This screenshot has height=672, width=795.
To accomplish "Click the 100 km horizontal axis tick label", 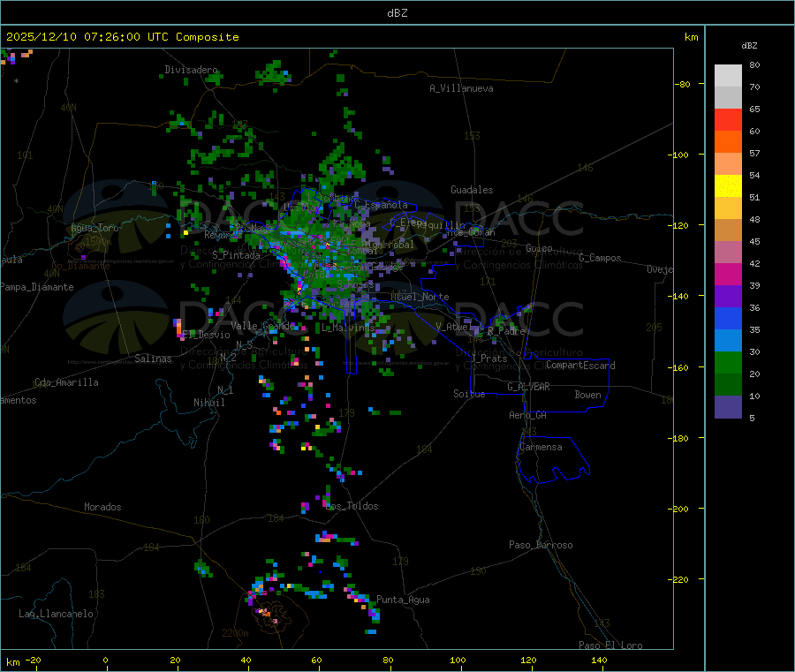I will tap(458, 660).
